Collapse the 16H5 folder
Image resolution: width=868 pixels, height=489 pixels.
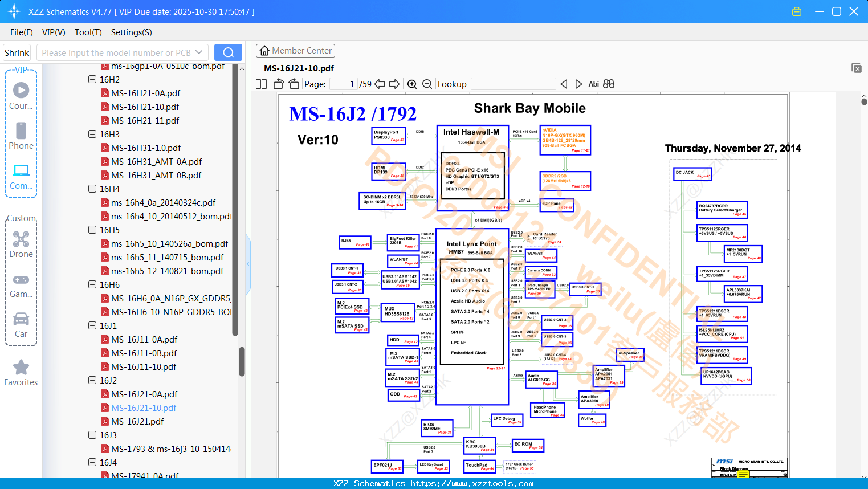tap(92, 230)
